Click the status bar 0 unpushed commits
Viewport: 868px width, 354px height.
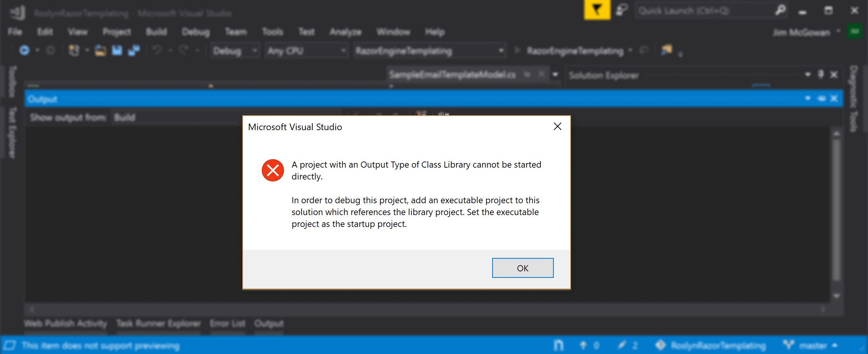[589, 346]
